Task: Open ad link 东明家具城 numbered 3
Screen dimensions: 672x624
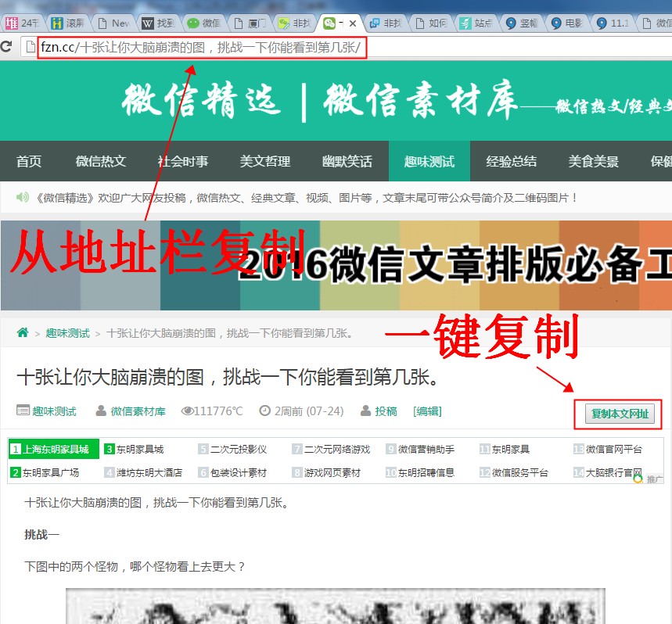Action: [140, 450]
